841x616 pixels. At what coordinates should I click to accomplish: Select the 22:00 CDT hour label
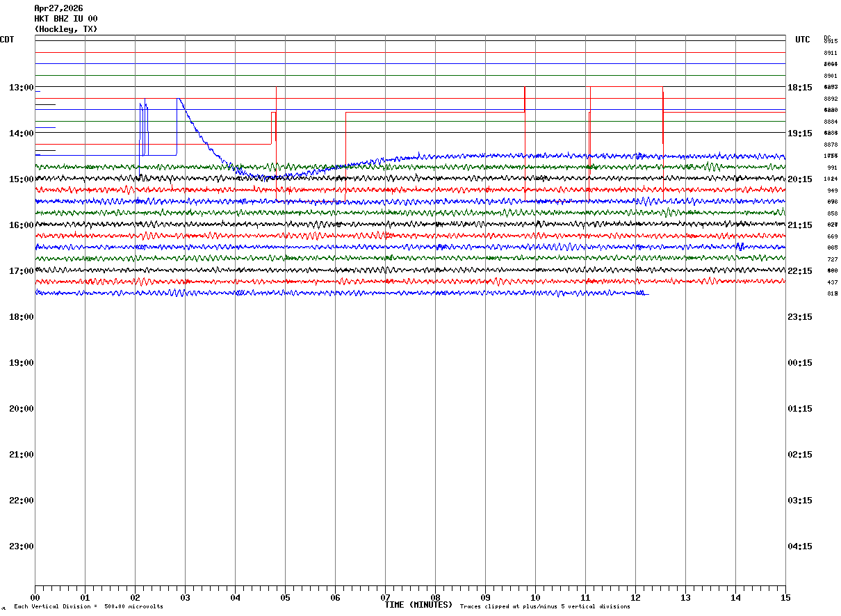[22, 501]
